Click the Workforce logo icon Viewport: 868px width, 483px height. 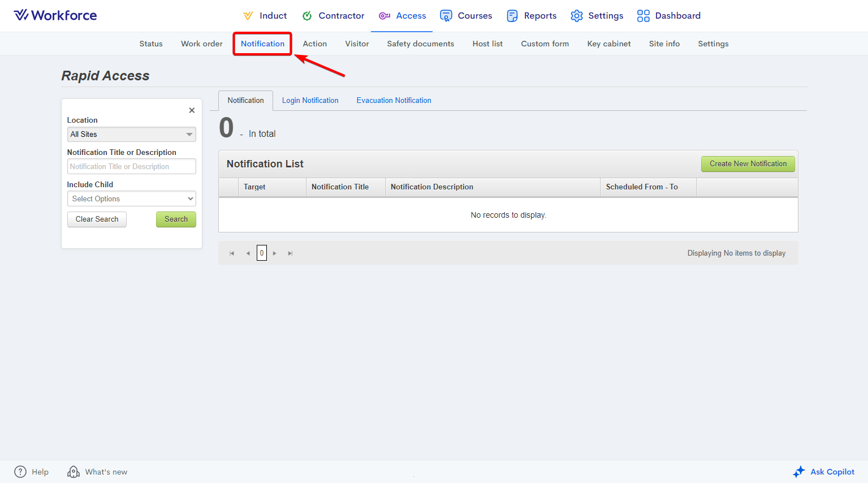(21, 15)
